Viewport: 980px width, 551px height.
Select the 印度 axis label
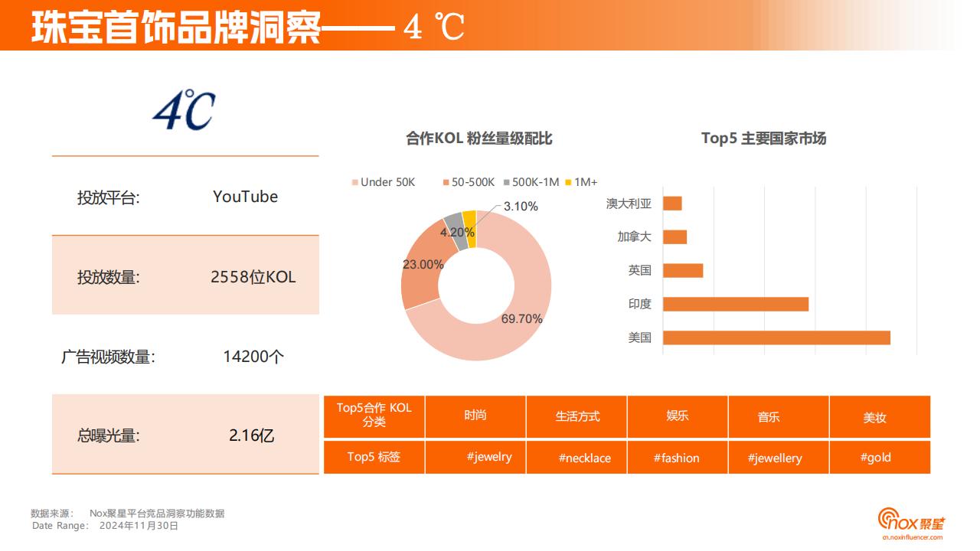coord(640,304)
